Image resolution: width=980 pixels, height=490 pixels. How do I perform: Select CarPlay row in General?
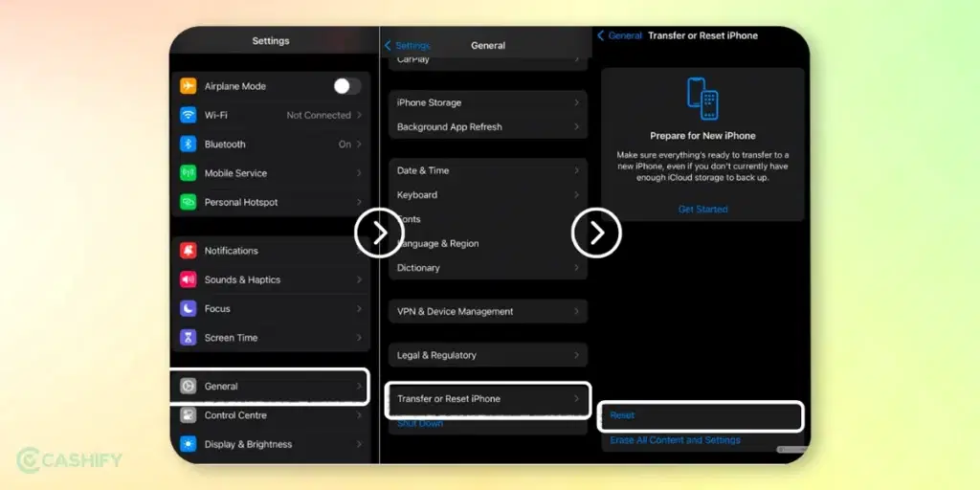click(x=488, y=61)
